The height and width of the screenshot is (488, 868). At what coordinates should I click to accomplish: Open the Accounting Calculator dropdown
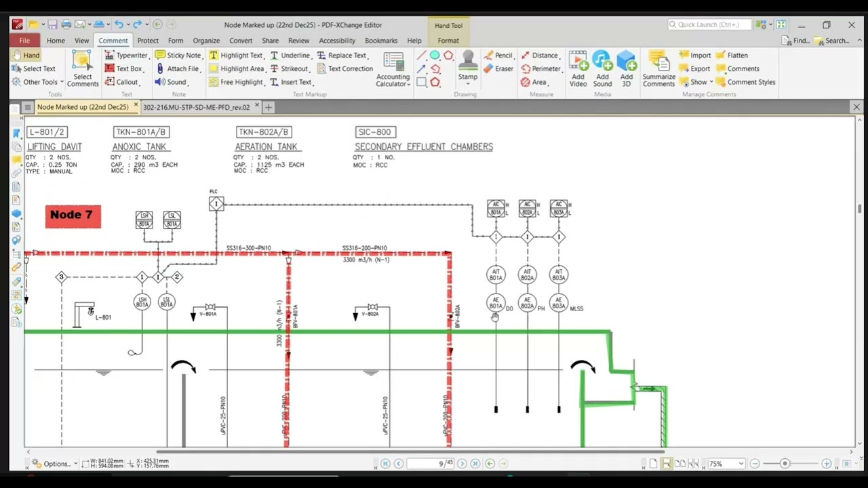pos(393,70)
